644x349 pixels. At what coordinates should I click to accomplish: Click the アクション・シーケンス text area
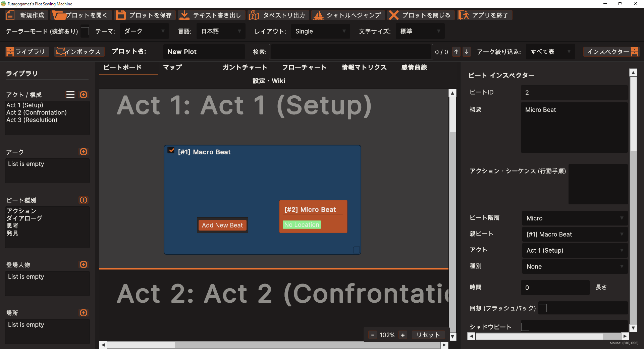(598, 184)
